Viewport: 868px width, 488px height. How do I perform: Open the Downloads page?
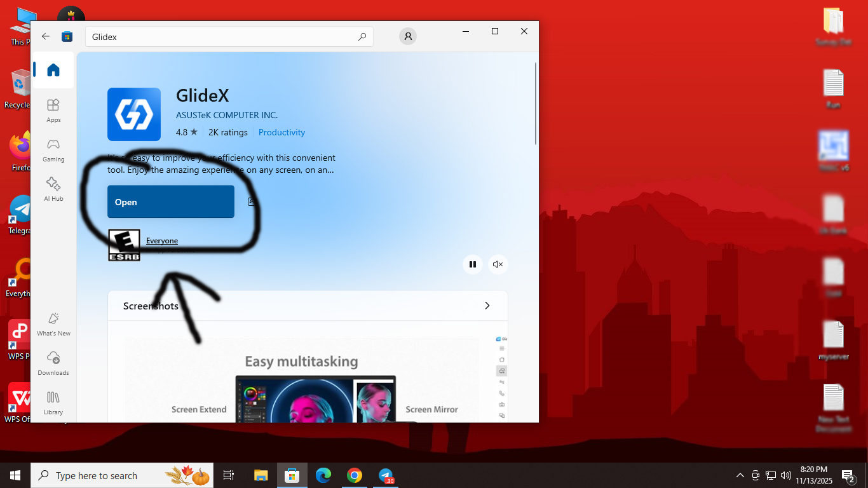pyautogui.click(x=53, y=363)
